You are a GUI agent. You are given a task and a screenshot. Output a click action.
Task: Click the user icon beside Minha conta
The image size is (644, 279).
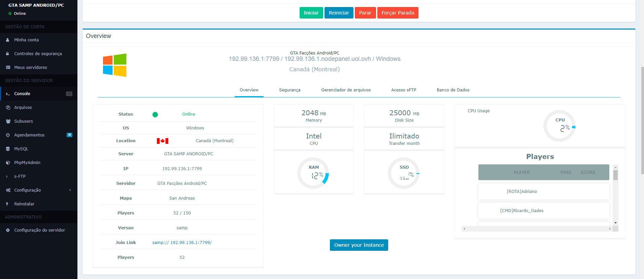(x=8, y=40)
